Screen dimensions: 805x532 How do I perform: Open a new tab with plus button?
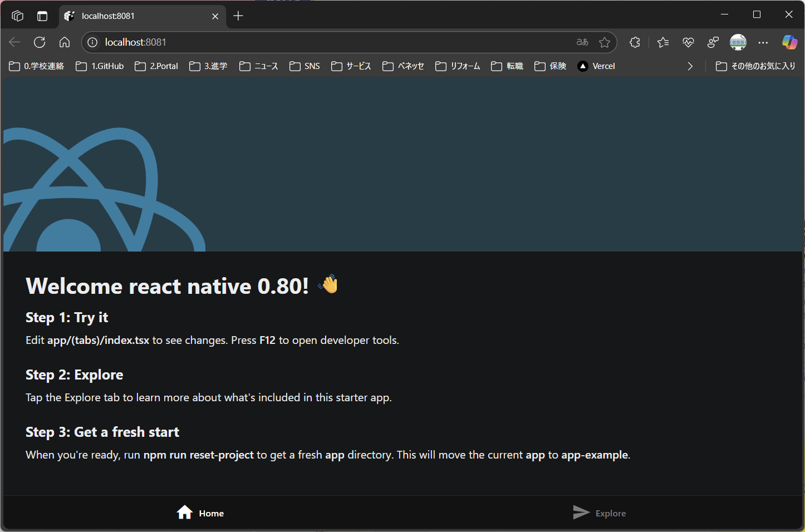click(238, 16)
